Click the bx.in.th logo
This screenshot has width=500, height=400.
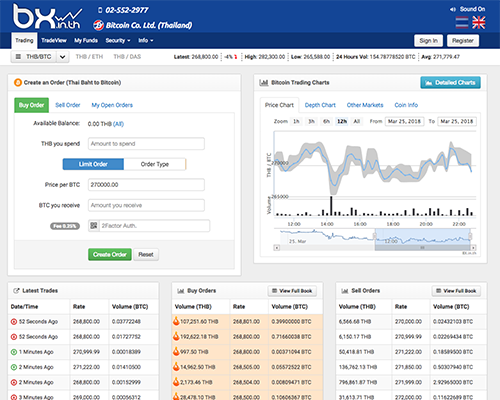[x=48, y=16]
